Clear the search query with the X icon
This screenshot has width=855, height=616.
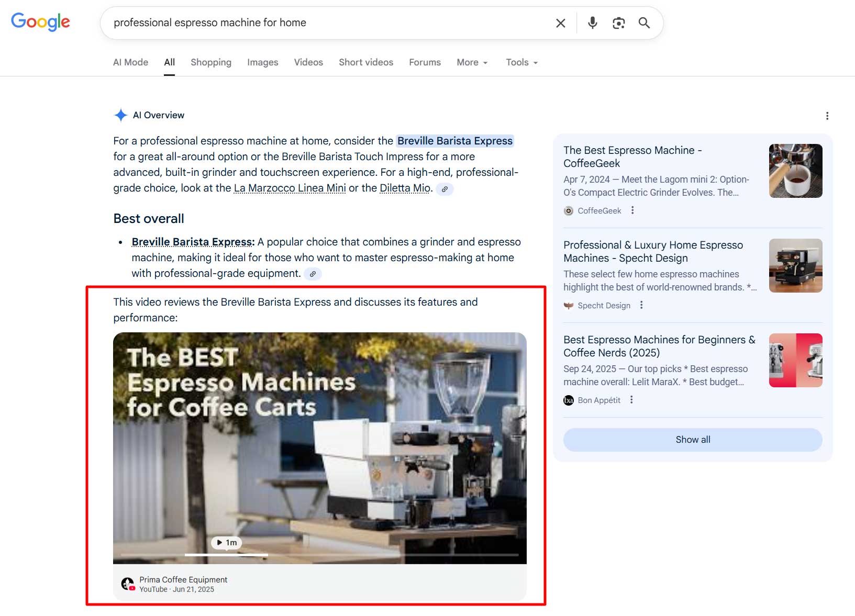tap(560, 23)
